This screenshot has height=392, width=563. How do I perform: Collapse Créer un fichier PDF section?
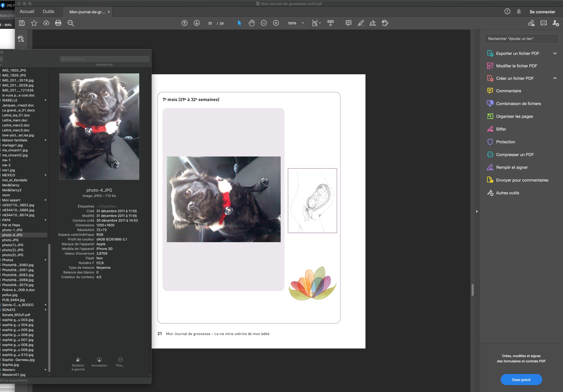click(x=555, y=78)
